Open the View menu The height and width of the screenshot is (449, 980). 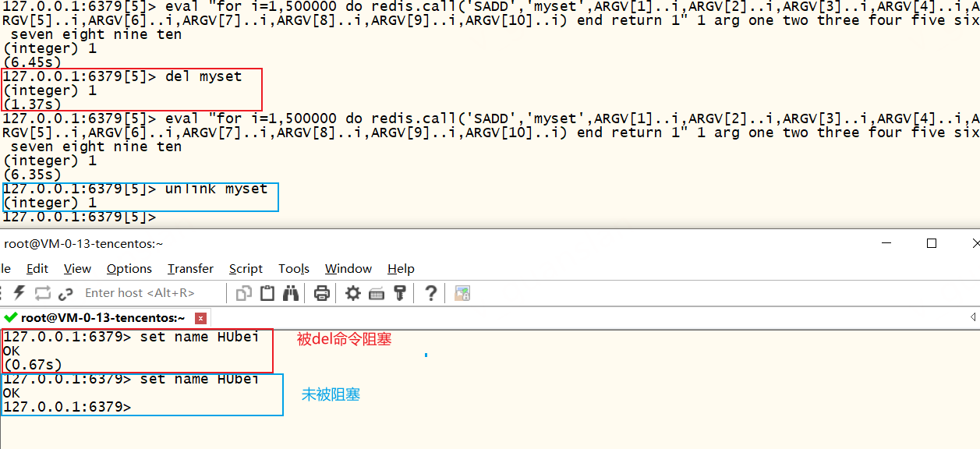[77, 268]
